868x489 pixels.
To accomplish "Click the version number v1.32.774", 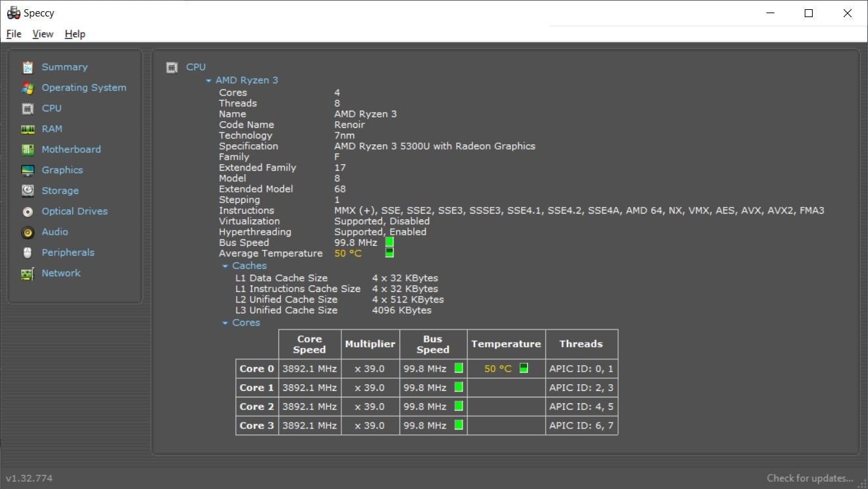I will pos(29,478).
